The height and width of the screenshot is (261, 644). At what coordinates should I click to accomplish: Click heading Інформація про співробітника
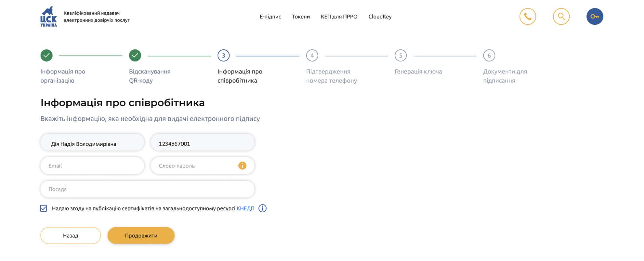122,103
